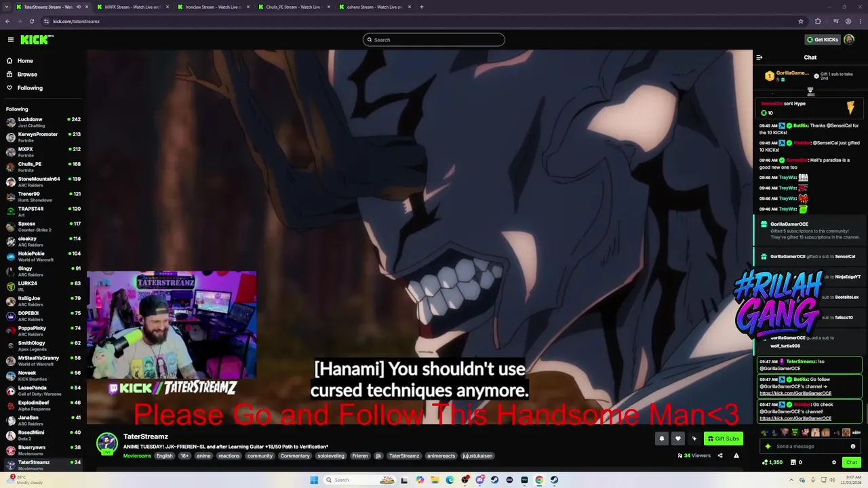
Task: Collapse the chat panel with arrow icon
Action: 759,58
